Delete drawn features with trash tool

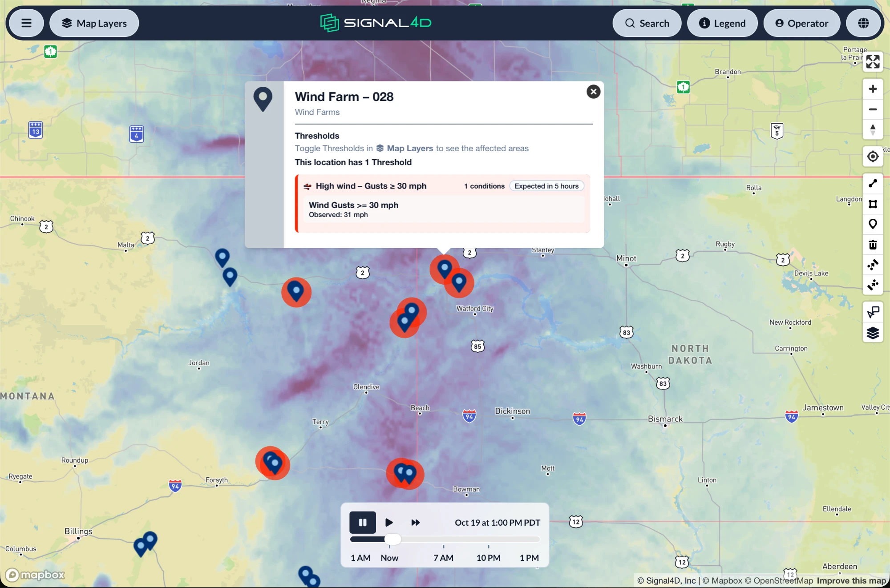(873, 245)
